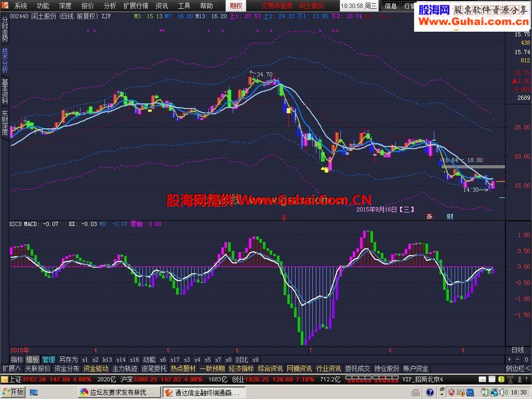Select the s9 template
This screenshot has width=532, height=399.
pos(256,360)
